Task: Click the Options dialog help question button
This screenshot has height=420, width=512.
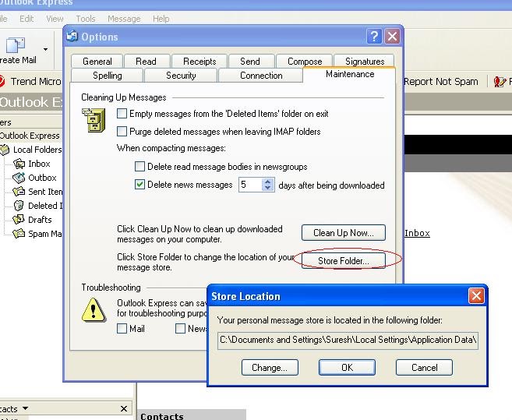Action: [x=374, y=36]
